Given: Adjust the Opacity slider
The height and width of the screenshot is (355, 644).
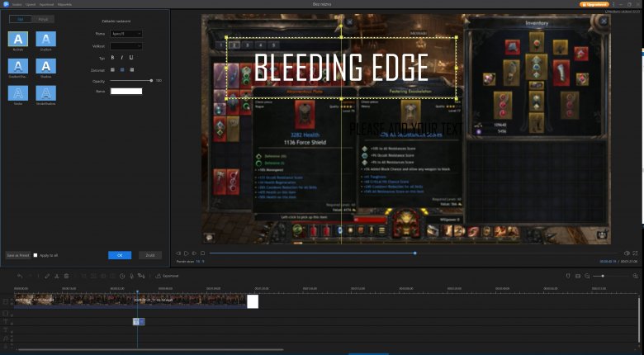Looking at the screenshot, I should coord(131,81).
